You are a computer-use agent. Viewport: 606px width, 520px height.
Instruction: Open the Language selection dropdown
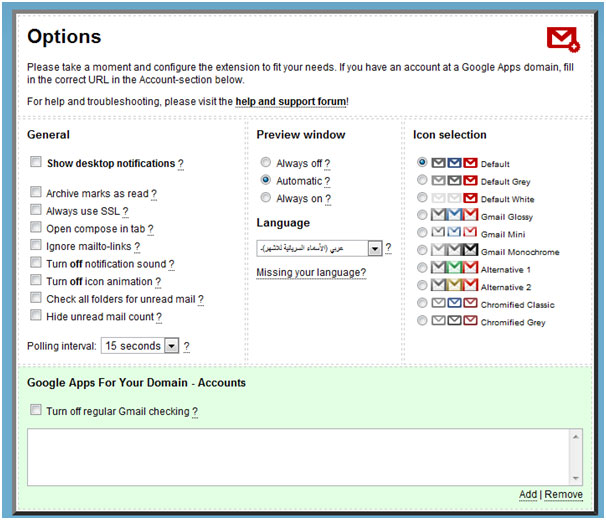319,248
